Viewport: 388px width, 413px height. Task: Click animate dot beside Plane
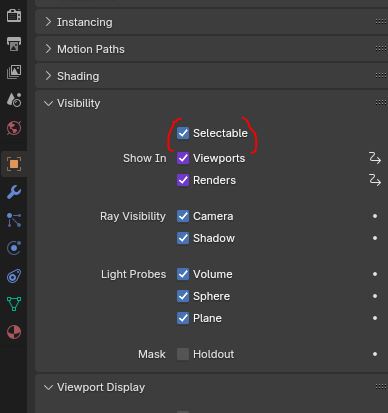375,318
